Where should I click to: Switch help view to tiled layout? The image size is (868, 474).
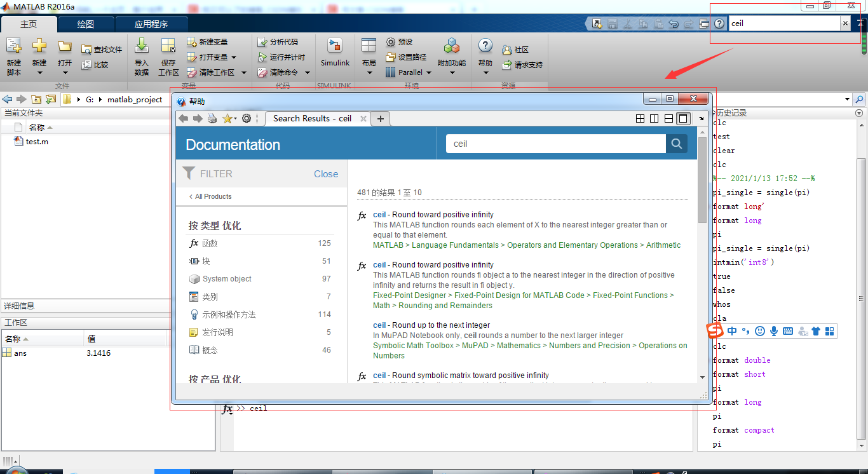(640, 119)
